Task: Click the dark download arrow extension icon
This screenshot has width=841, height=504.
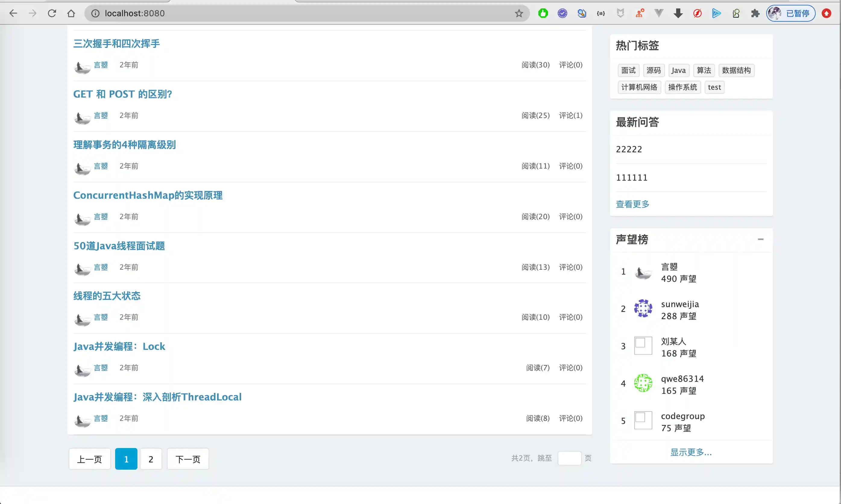Action: (678, 13)
